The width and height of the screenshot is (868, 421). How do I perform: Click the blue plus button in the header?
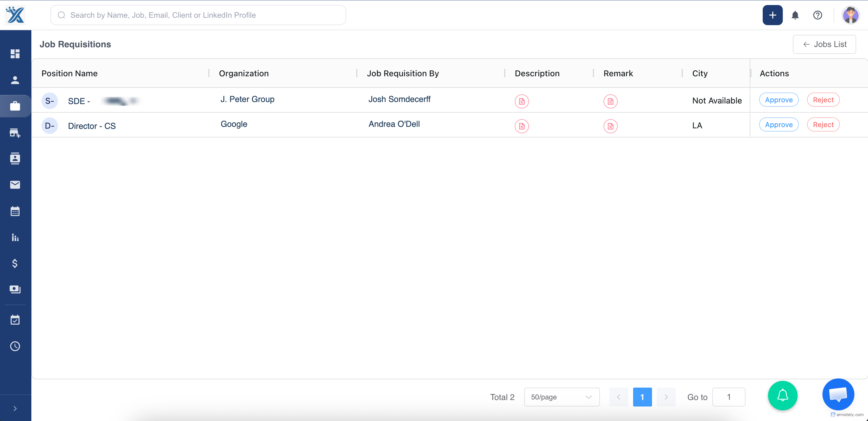click(x=772, y=15)
